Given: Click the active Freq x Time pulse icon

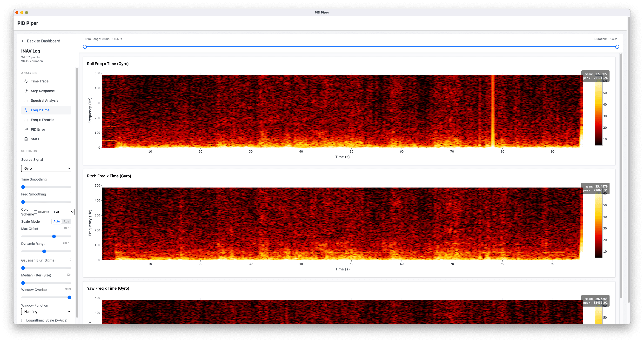Looking at the screenshot, I should click(26, 110).
